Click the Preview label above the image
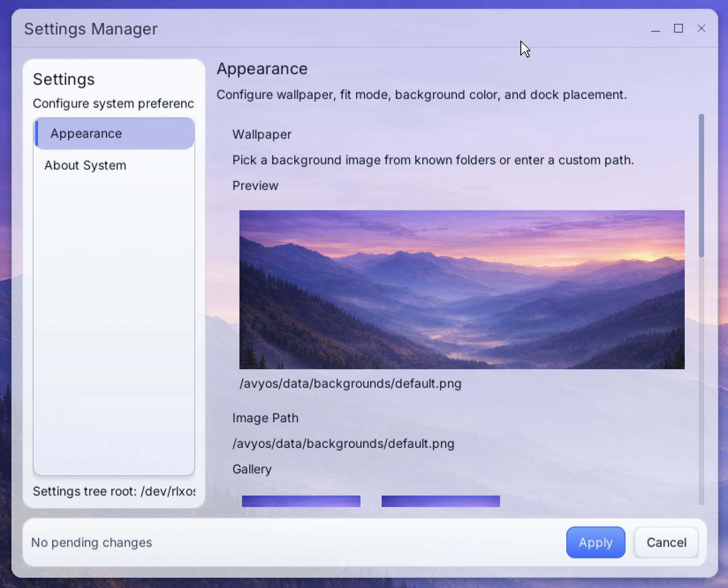The width and height of the screenshot is (728, 588). (x=255, y=186)
